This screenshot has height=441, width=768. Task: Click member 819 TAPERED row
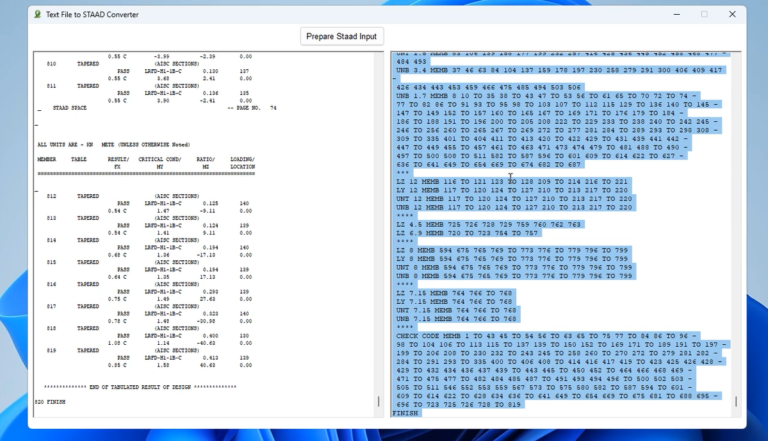pos(123,350)
